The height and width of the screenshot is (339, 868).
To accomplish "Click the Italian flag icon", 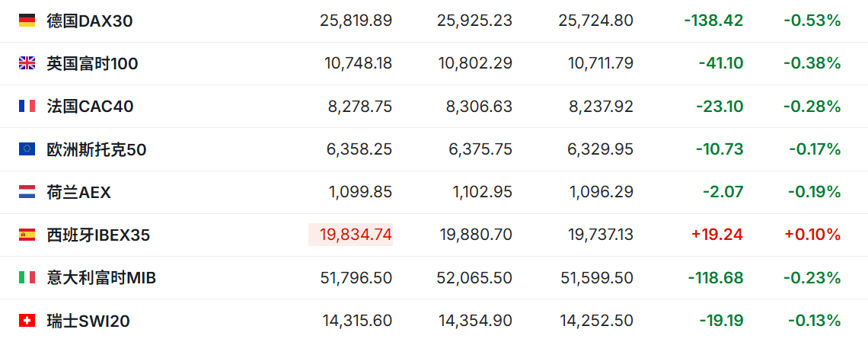I will [x=27, y=277].
